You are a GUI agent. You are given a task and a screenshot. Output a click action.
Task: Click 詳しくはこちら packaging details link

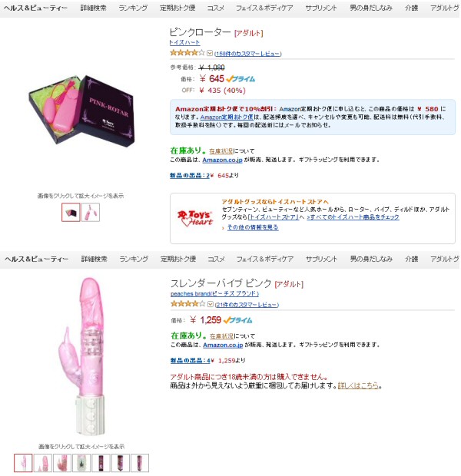click(358, 385)
